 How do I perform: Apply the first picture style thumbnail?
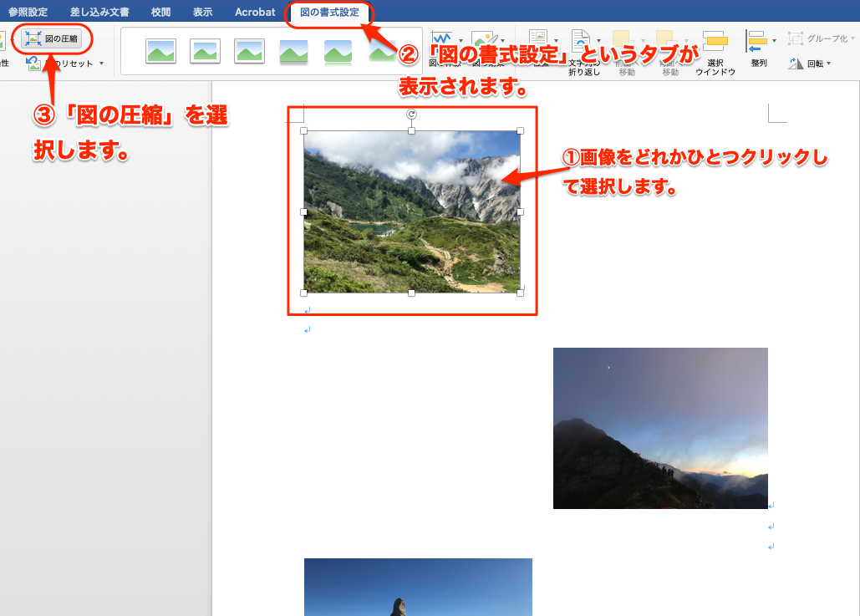tap(160, 51)
